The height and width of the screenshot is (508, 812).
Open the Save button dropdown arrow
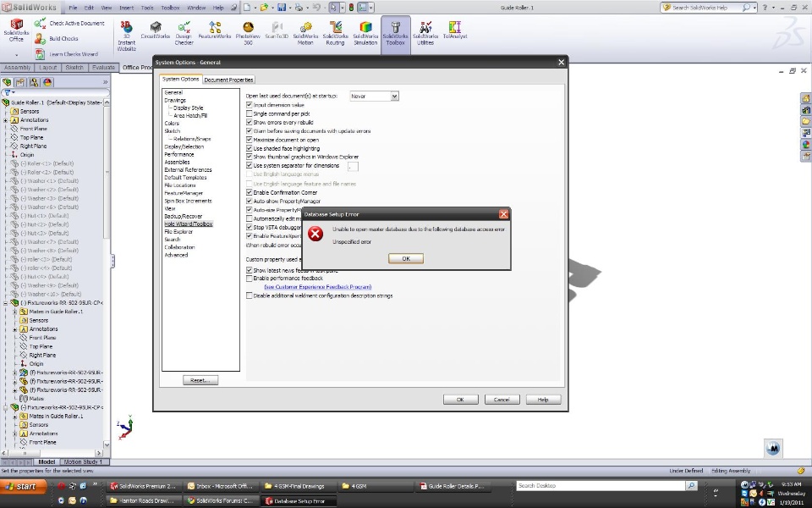coord(289,8)
